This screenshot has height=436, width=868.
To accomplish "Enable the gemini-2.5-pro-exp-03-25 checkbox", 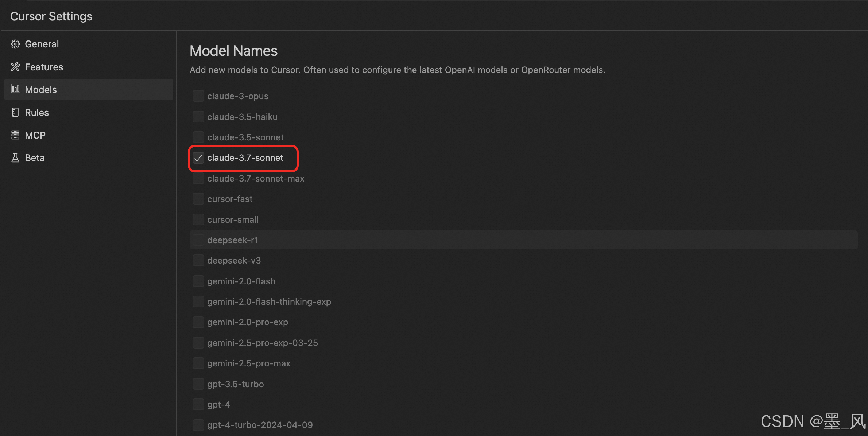I will [x=198, y=343].
